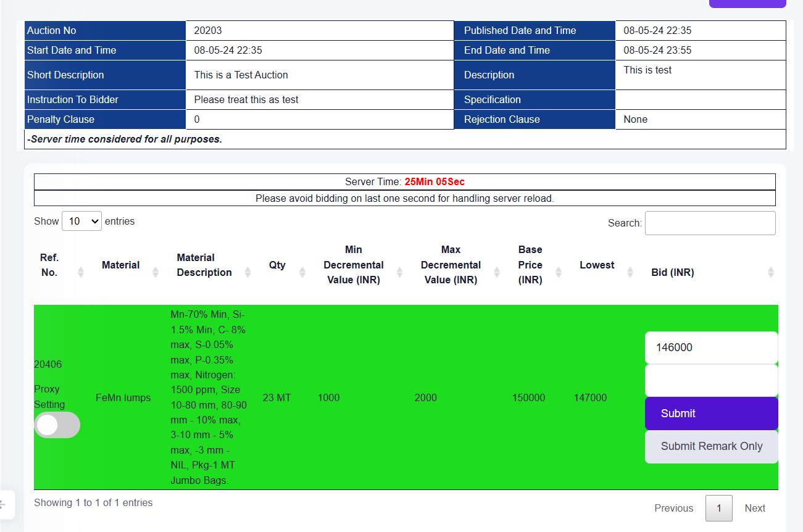Focus the Search input field

coord(710,223)
